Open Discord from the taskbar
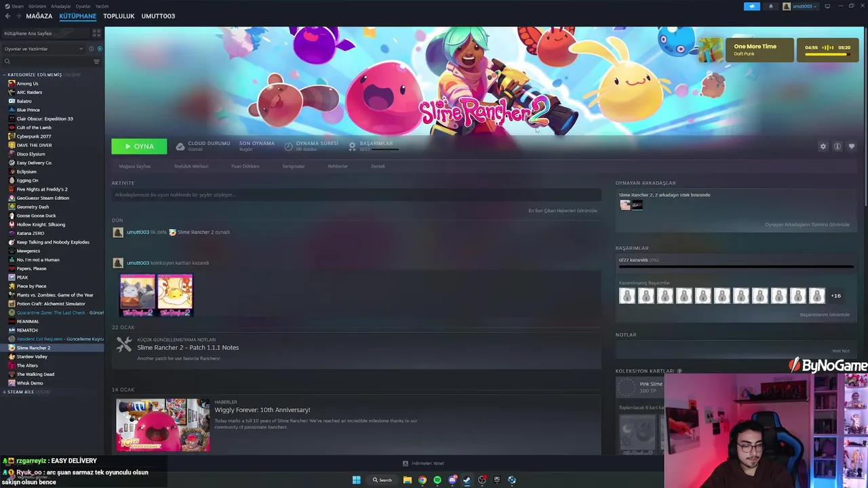Viewport: 868px width, 488px height. (x=452, y=480)
